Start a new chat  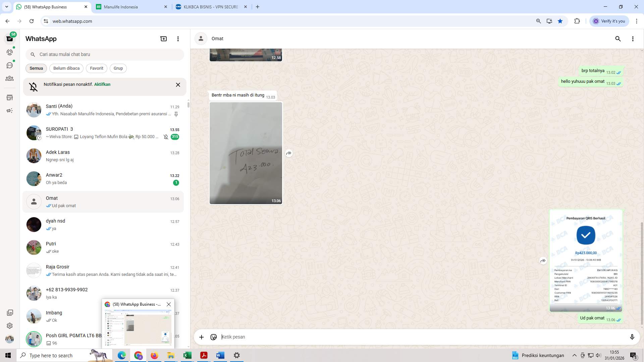pos(163,39)
